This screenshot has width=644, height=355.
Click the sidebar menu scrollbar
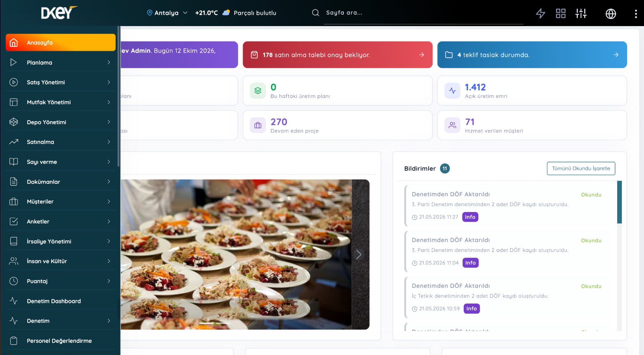tap(118, 97)
